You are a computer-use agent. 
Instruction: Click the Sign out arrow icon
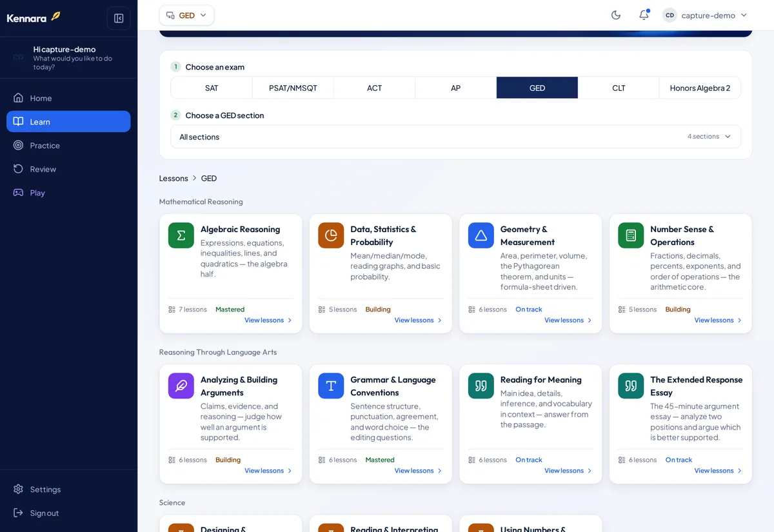(18, 513)
